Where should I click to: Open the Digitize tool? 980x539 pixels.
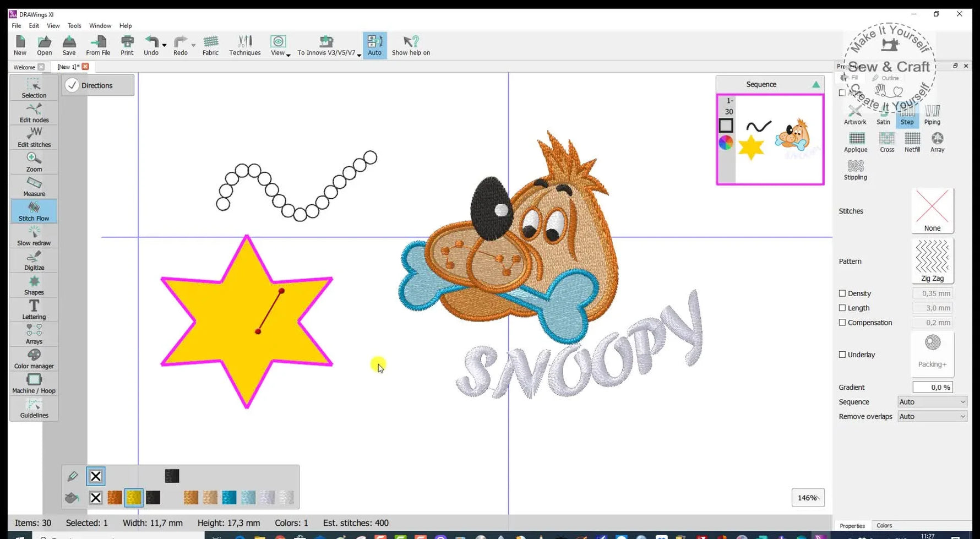(x=34, y=260)
